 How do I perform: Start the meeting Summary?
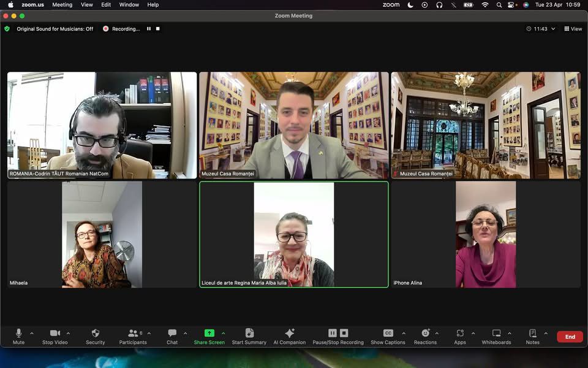[x=249, y=333]
